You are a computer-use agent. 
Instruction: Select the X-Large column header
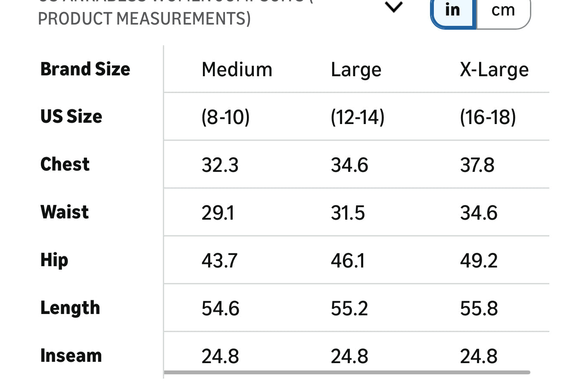[494, 70]
